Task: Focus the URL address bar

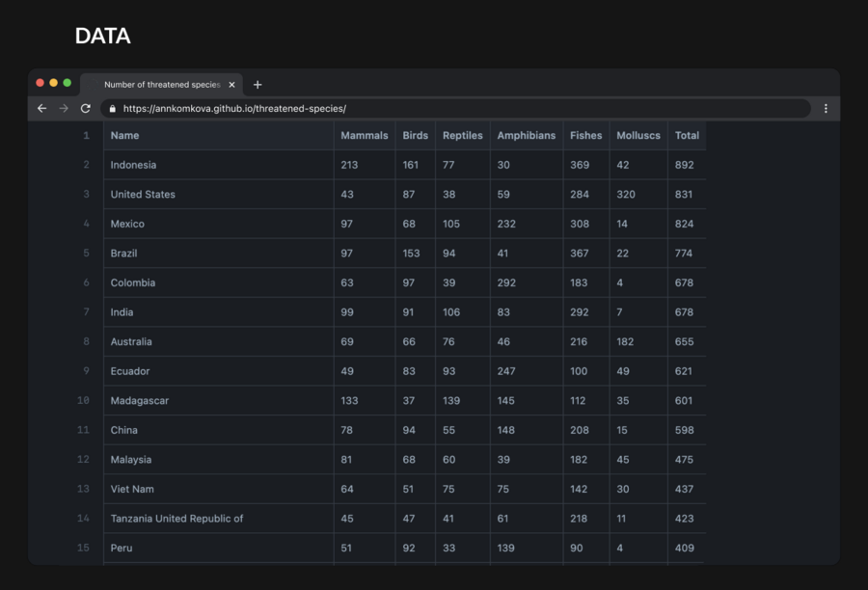Action: click(x=453, y=109)
